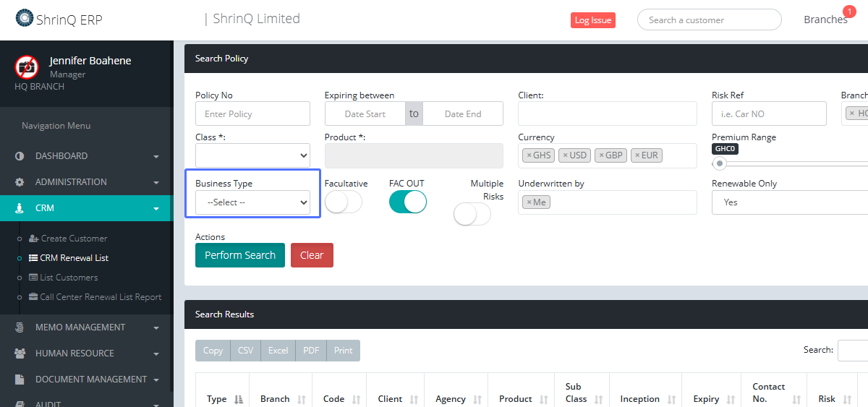
Task: Open the Business Type select box
Action: (252, 202)
